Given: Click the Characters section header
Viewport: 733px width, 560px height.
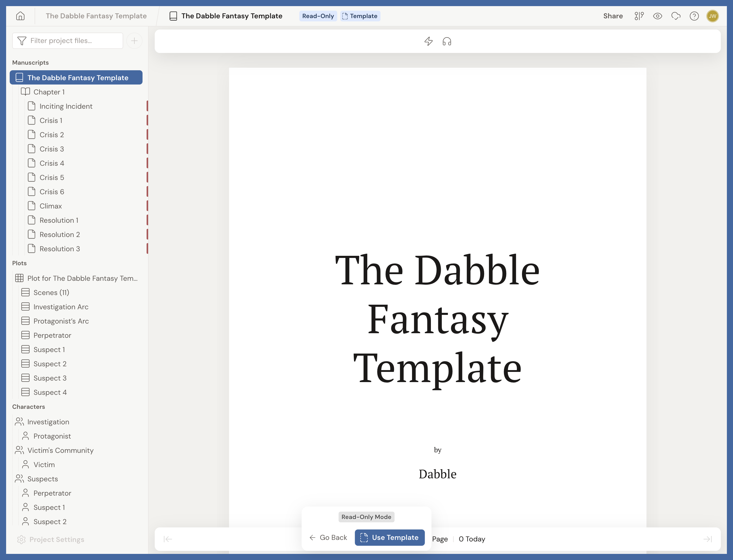Looking at the screenshot, I should (28, 406).
